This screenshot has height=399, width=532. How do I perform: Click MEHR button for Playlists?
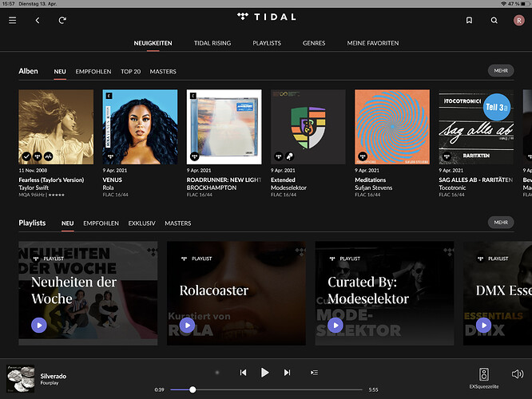click(x=501, y=223)
